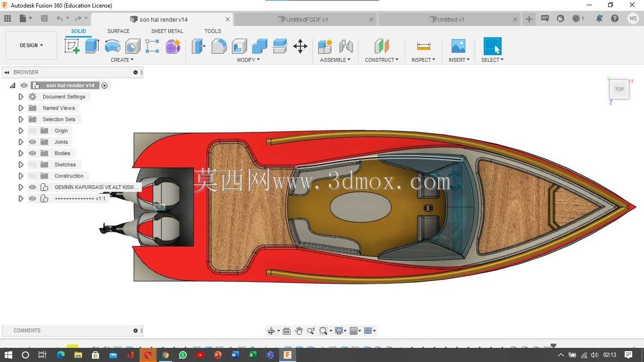This screenshot has height=362, width=644.
Task: Select the Hole tool
Action: pyautogui.click(x=132, y=46)
